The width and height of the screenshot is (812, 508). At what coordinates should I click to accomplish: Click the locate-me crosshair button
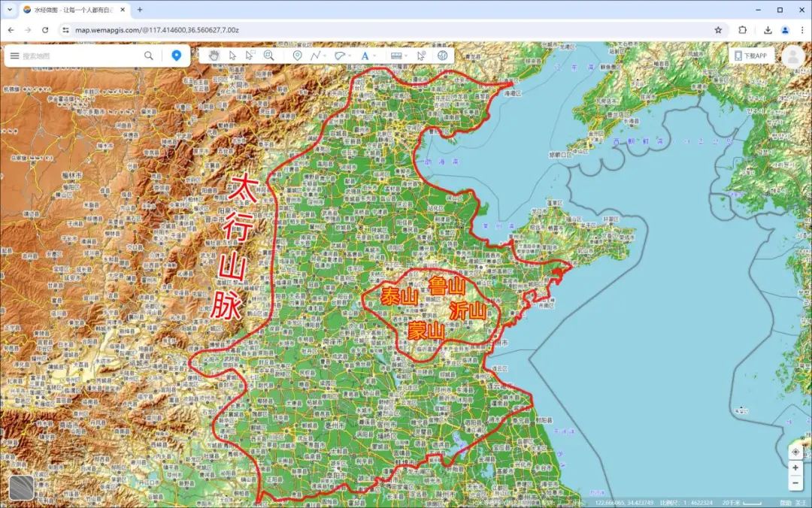pos(796,452)
